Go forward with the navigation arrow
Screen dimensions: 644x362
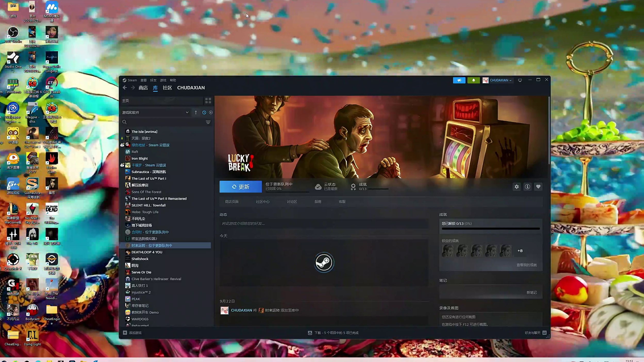pyautogui.click(x=133, y=88)
